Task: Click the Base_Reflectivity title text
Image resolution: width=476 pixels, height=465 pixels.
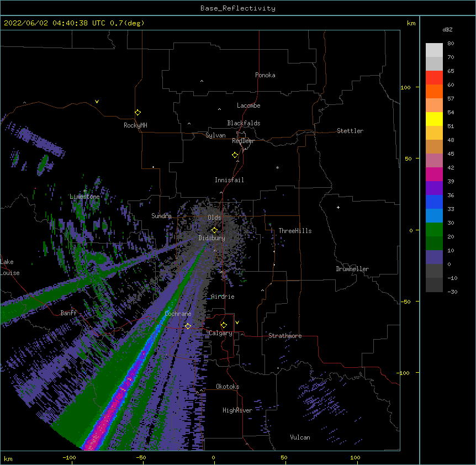Action: coord(237,8)
